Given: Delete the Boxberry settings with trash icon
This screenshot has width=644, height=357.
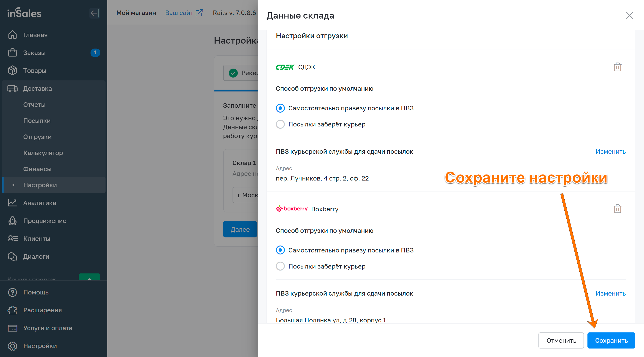Looking at the screenshot, I should 617,209.
